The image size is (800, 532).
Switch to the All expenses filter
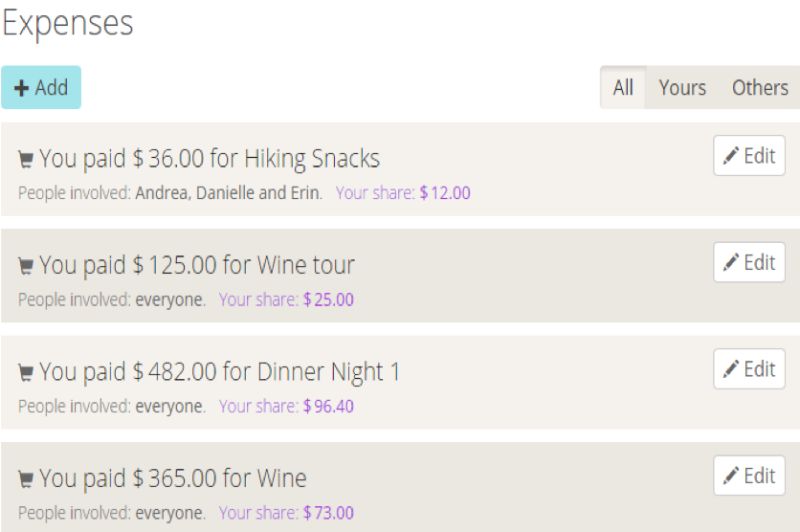point(623,88)
